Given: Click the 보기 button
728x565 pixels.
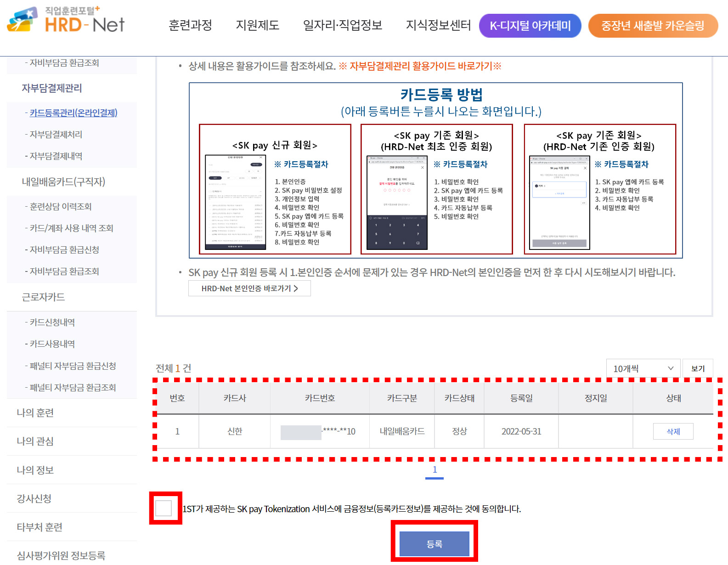Looking at the screenshot, I should click(698, 368).
